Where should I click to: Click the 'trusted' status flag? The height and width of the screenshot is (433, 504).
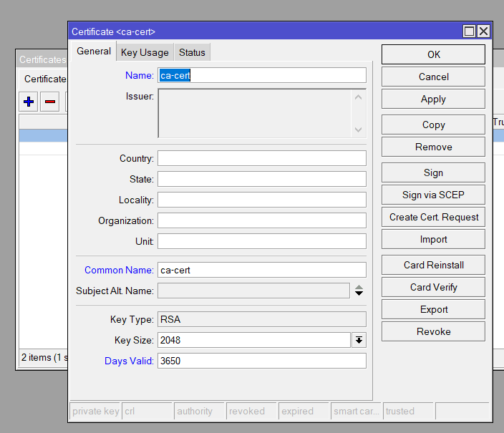(409, 411)
